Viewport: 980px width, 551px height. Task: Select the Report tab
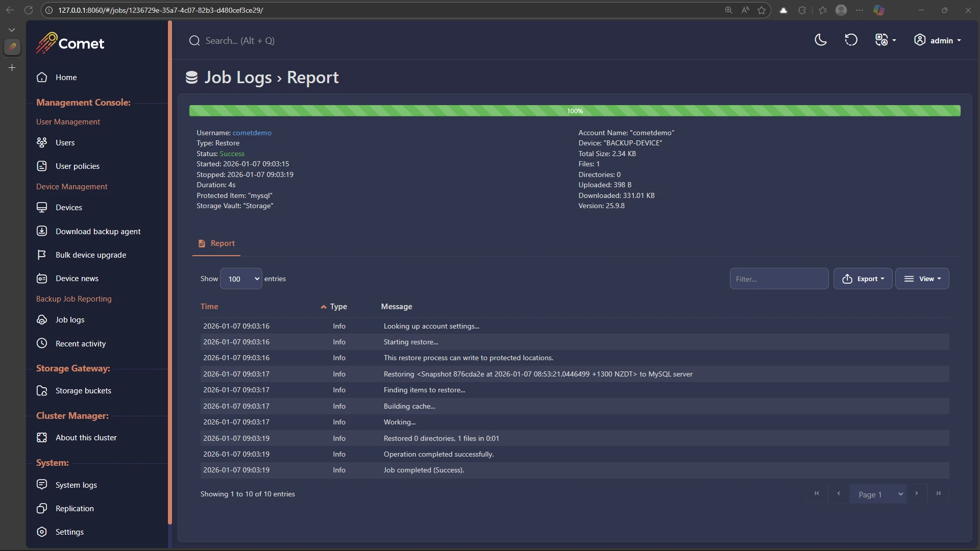click(x=216, y=243)
